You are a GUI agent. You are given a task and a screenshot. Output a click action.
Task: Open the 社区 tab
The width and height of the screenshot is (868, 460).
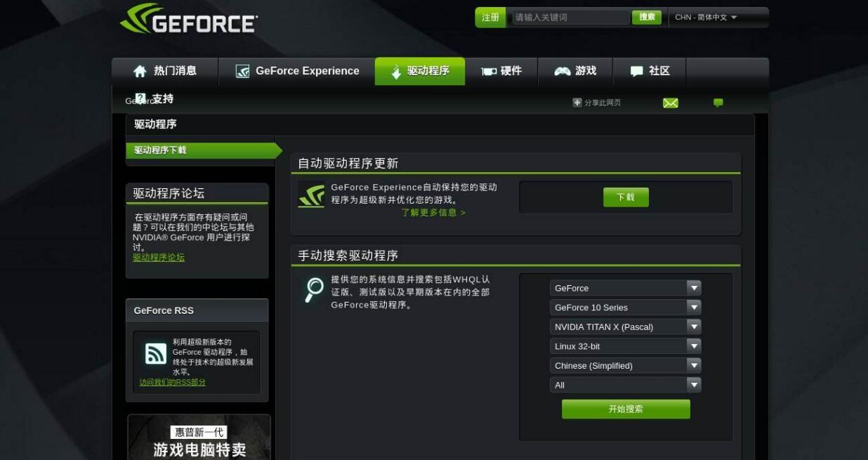click(650, 71)
